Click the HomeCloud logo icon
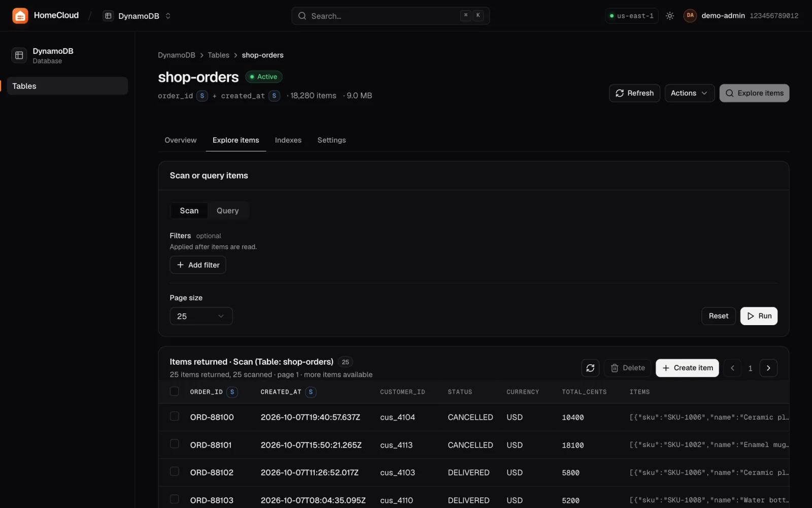Image resolution: width=812 pixels, height=508 pixels. pos(20,16)
